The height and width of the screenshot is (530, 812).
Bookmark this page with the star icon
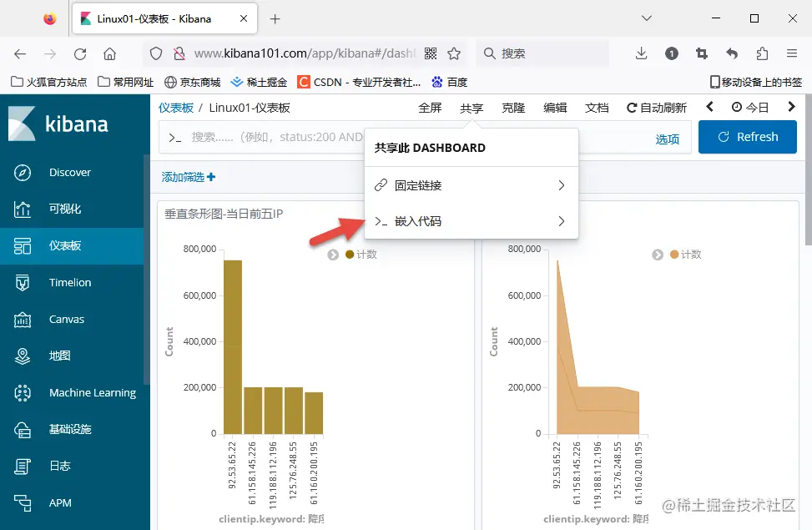coord(454,53)
